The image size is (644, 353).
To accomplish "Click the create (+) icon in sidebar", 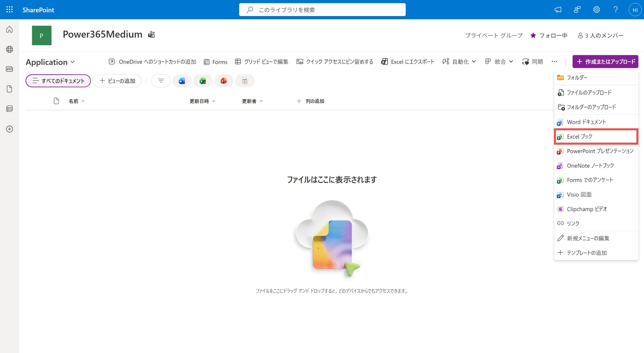I will tap(9, 129).
